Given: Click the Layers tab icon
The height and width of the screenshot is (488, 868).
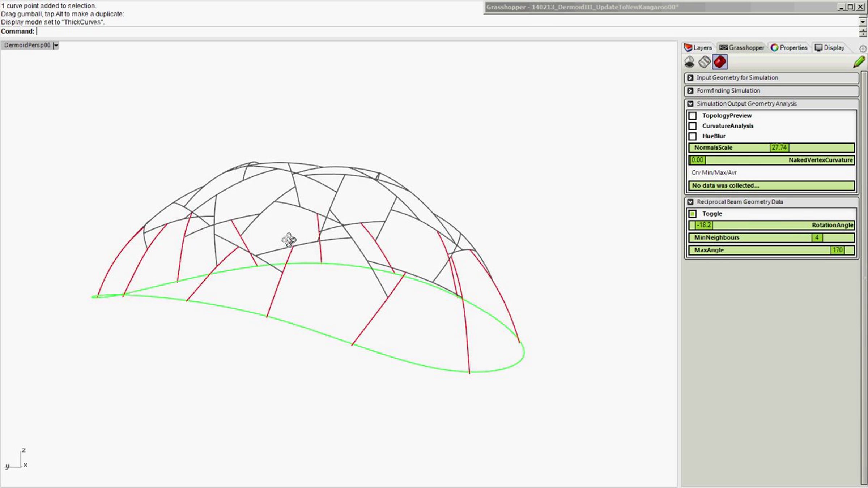Looking at the screenshot, I should click(x=688, y=48).
